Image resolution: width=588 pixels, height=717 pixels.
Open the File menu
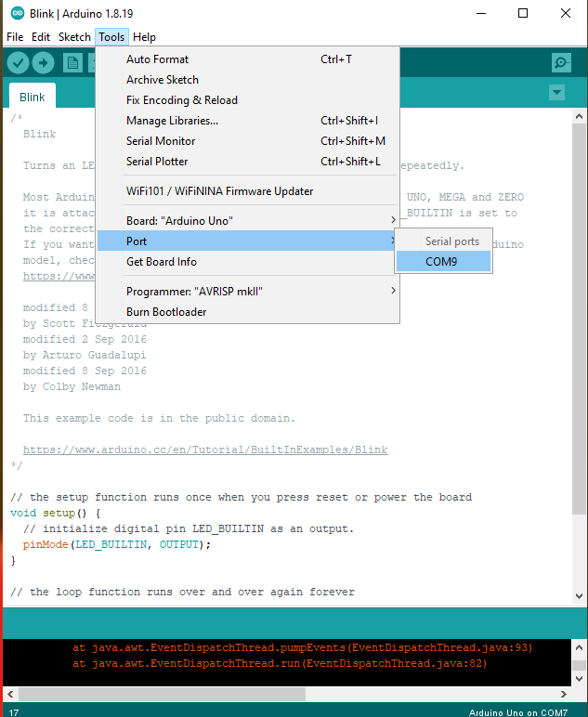[15, 37]
